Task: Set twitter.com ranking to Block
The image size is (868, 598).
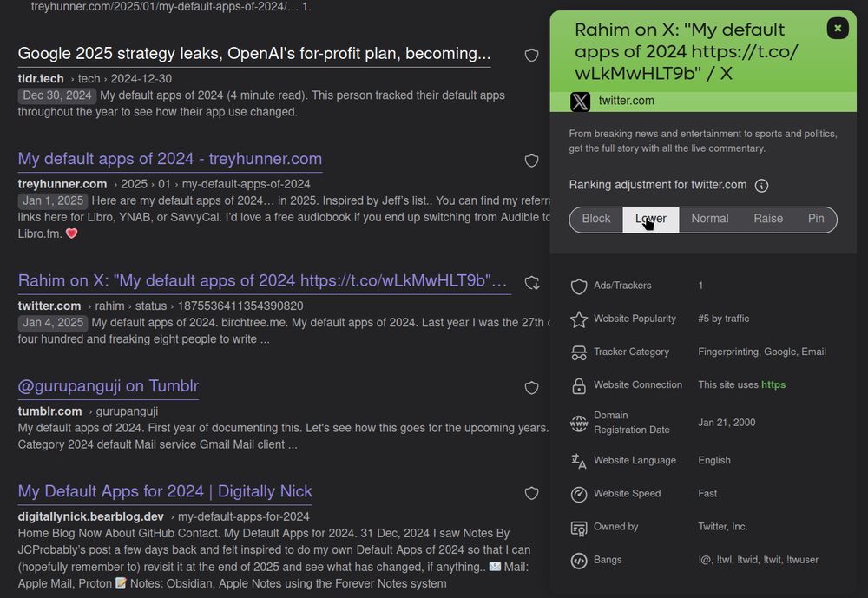Action: [596, 219]
